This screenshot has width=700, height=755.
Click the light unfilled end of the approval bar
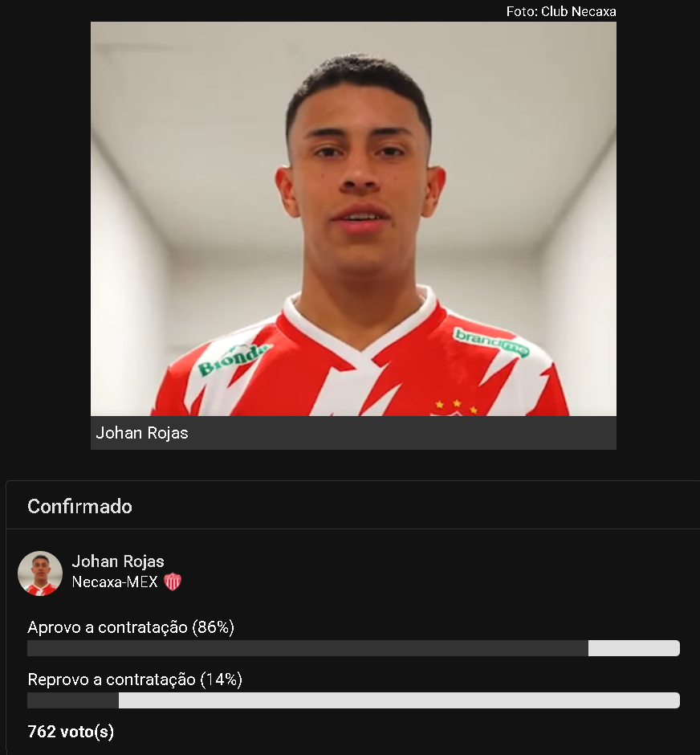[x=634, y=648]
